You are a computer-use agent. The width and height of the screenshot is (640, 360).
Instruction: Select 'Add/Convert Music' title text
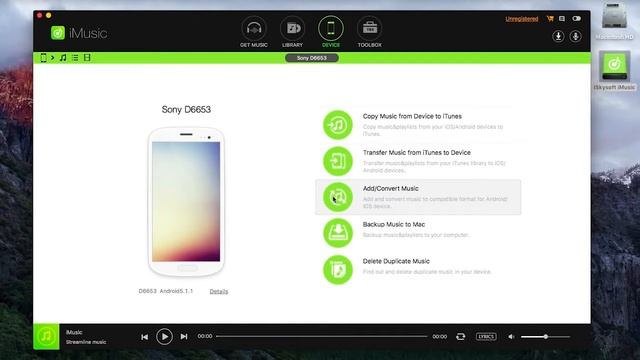[x=391, y=188]
